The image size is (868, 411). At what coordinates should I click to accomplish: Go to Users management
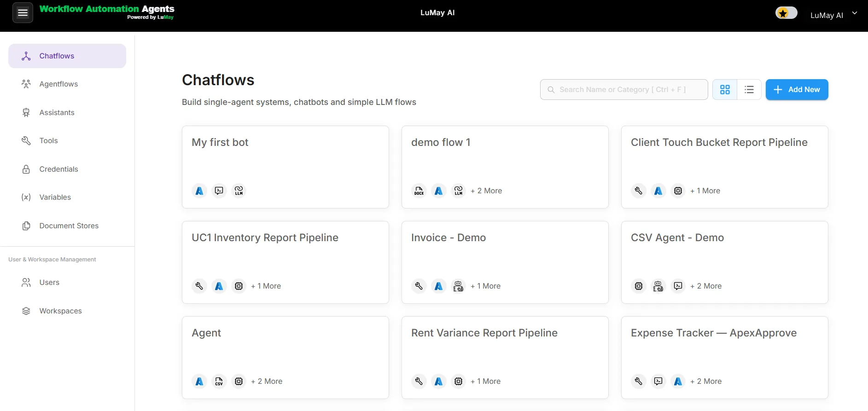coord(67,282)
